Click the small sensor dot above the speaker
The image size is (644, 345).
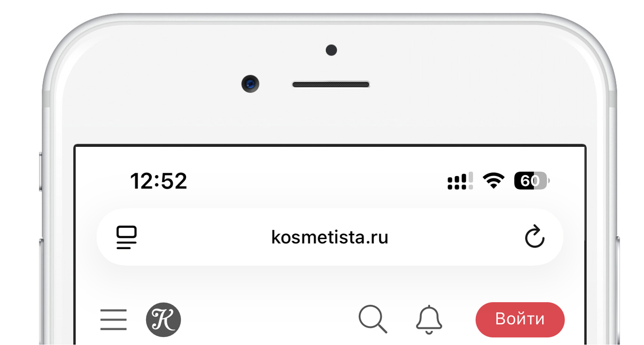click(x=331, y=50)
